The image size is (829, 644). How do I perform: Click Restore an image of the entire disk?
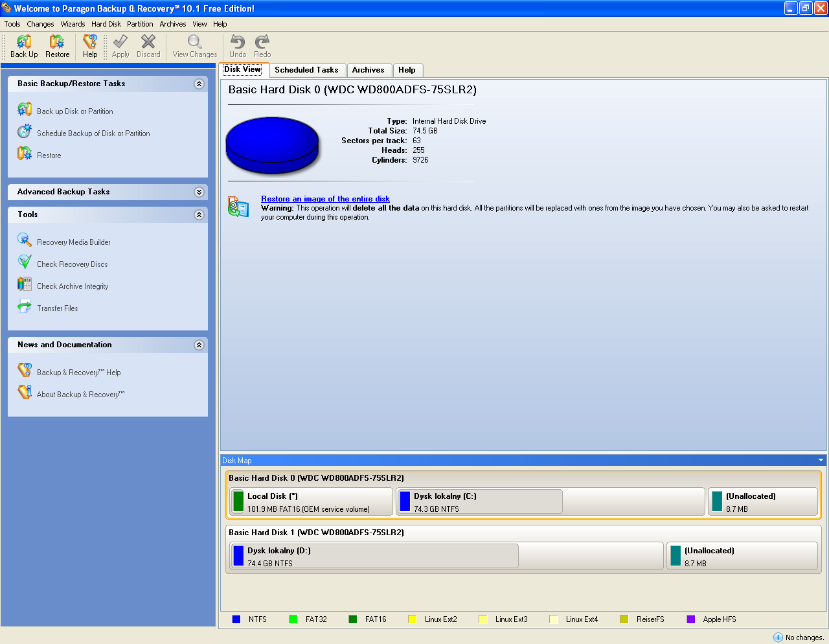click(325, 199)
